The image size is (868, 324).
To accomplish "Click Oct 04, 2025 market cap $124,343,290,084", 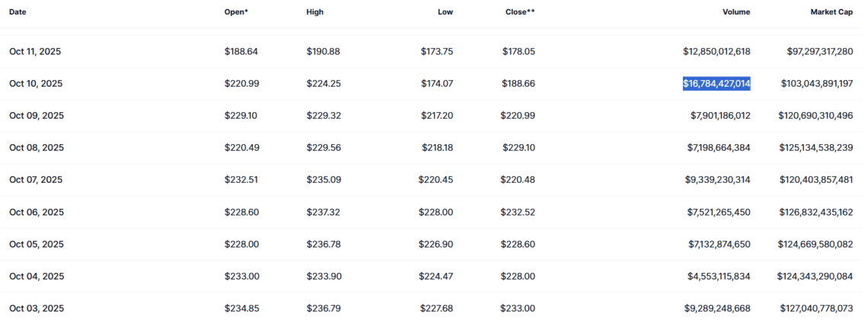I will click(x=815, y=277).
